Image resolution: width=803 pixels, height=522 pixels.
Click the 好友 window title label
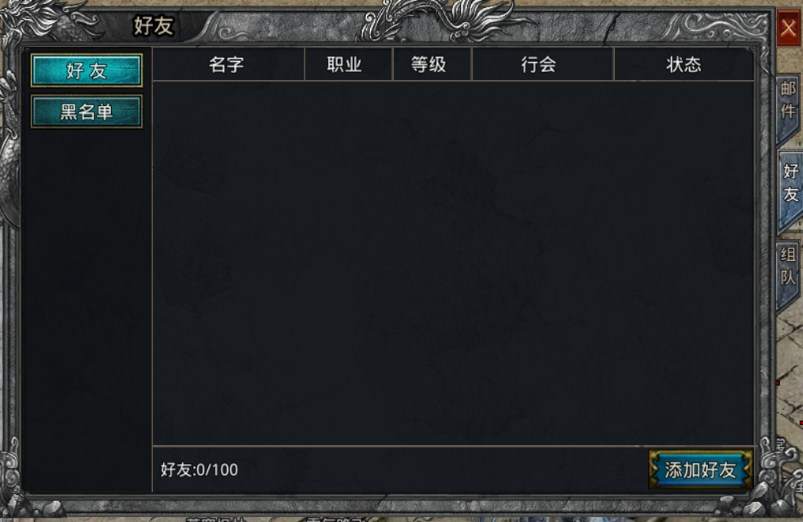coord(153,26)
